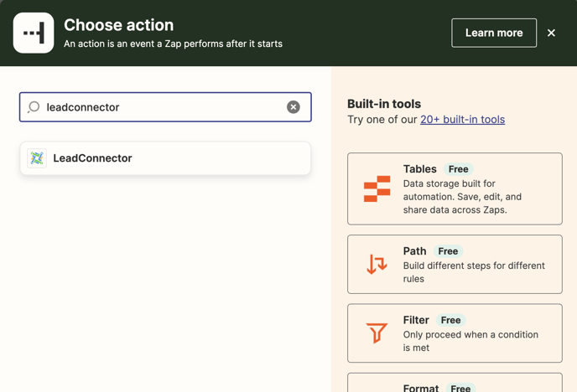Click the Free badge beside Path
The width and height of the screenshot is (577, 392).
pyautogui.click(x=448, y=251)
